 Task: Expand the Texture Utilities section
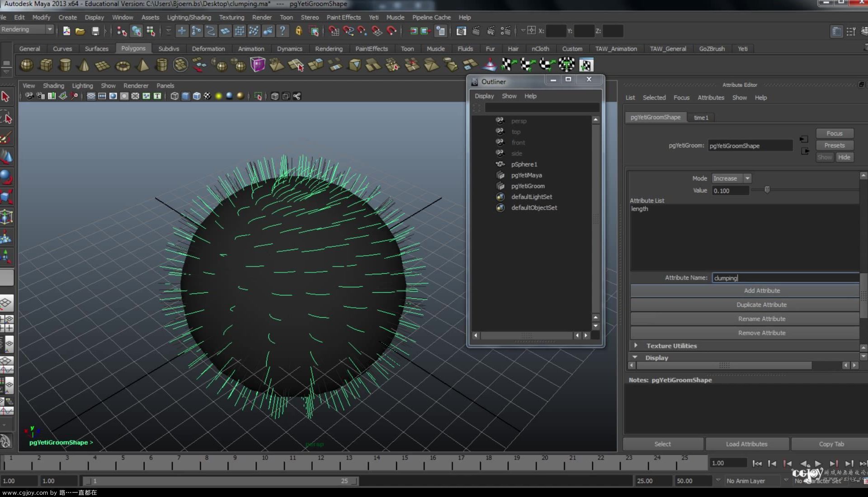(x=636, y=346)
